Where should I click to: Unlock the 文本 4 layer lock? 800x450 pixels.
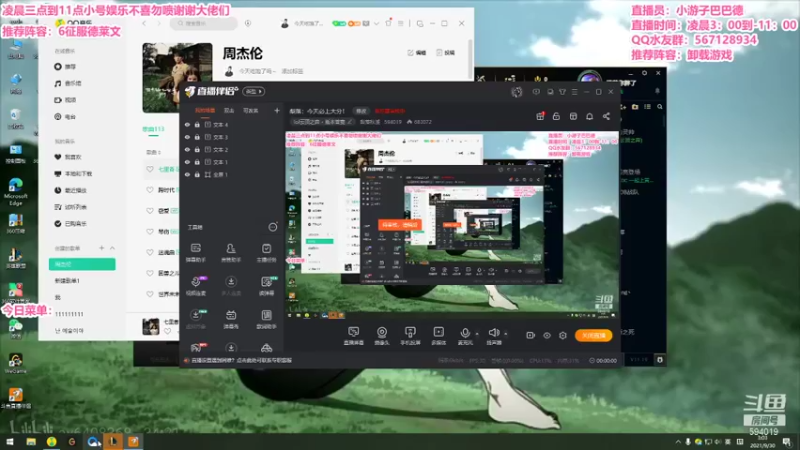tap(197, 124)
